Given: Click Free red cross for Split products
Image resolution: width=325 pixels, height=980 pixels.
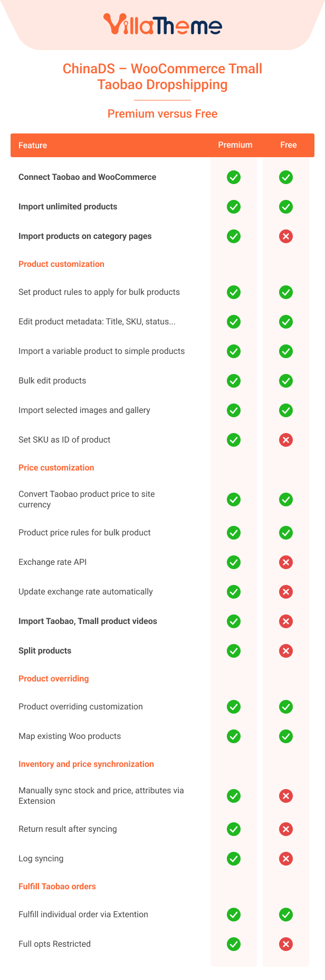Looking at the screenshot, I should (x=286, y=651).
